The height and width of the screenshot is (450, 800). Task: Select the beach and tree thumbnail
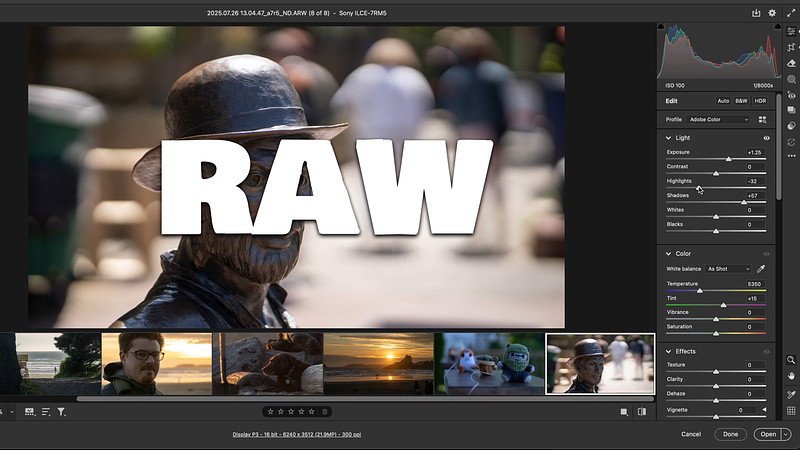(50, 364)
